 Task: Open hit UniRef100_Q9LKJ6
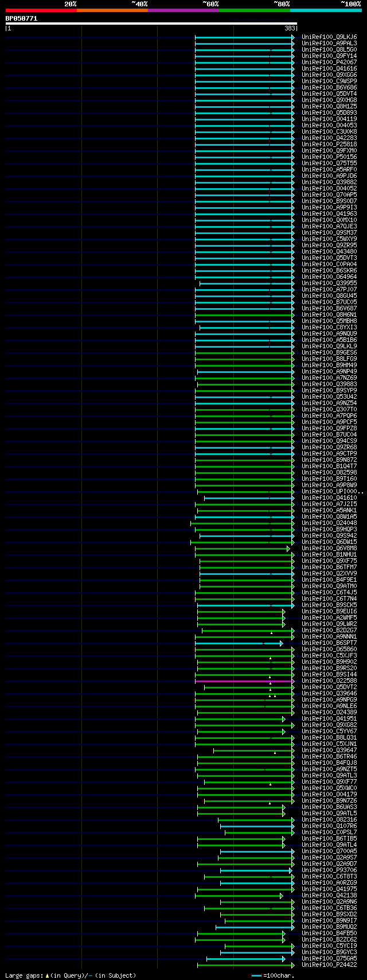(x=329, y=37)
